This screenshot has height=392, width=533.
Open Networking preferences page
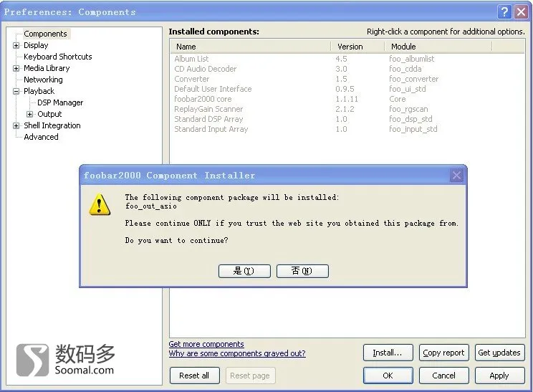click(43, 80)
